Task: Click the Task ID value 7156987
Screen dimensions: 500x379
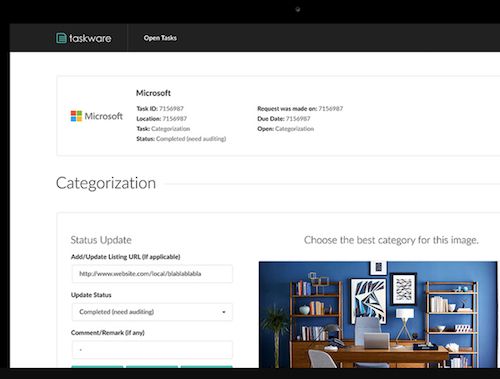Action: tap(171, 108)
